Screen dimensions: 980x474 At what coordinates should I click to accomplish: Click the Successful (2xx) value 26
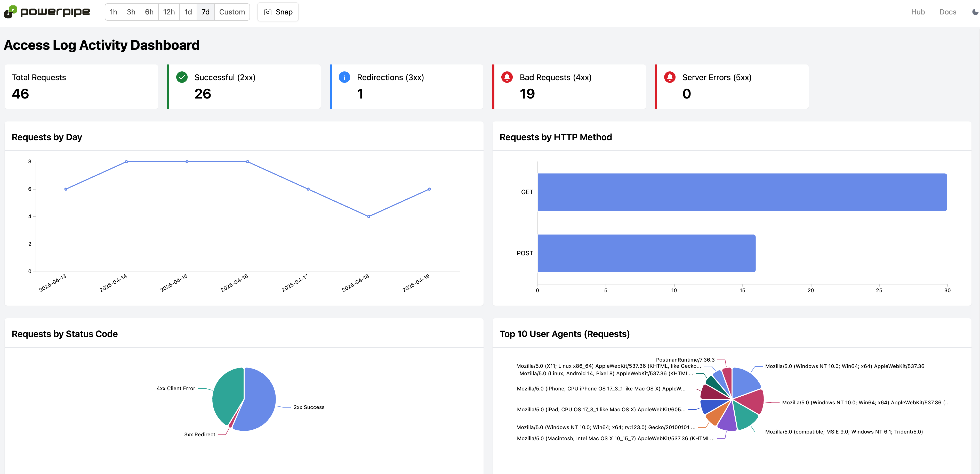pyautogui.click(x=203, y=94)
